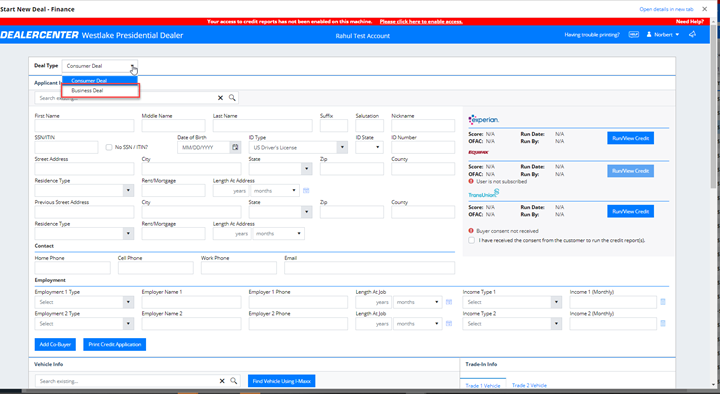Click Print Credit Application button
This screenshot has width=720, height=394.
pos(115,344)
